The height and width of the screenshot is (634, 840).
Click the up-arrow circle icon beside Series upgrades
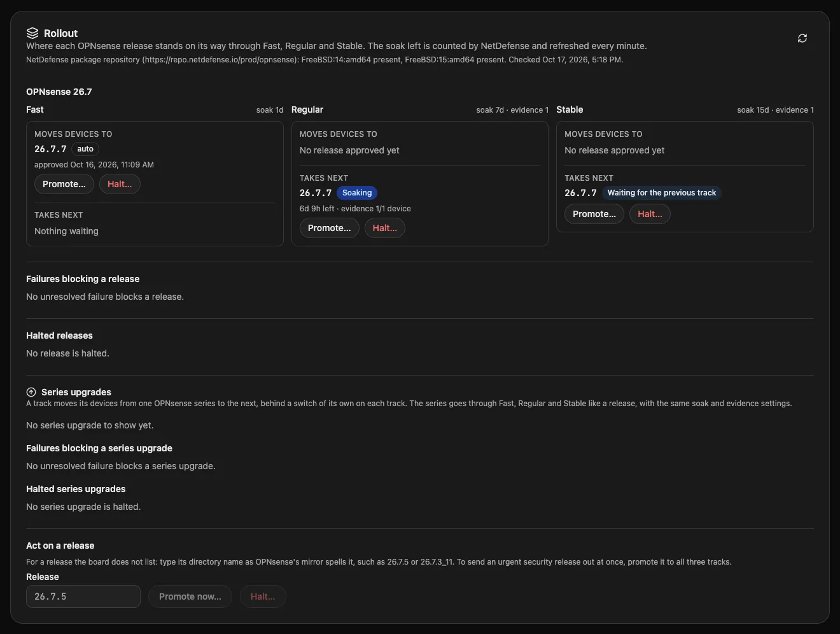coord(31,392)
